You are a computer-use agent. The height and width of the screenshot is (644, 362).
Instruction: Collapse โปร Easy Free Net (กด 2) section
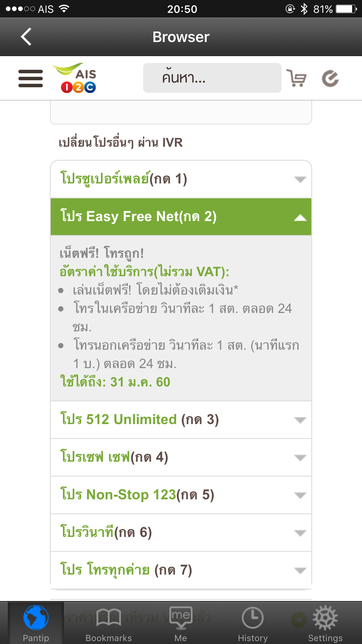coord(181,217)
